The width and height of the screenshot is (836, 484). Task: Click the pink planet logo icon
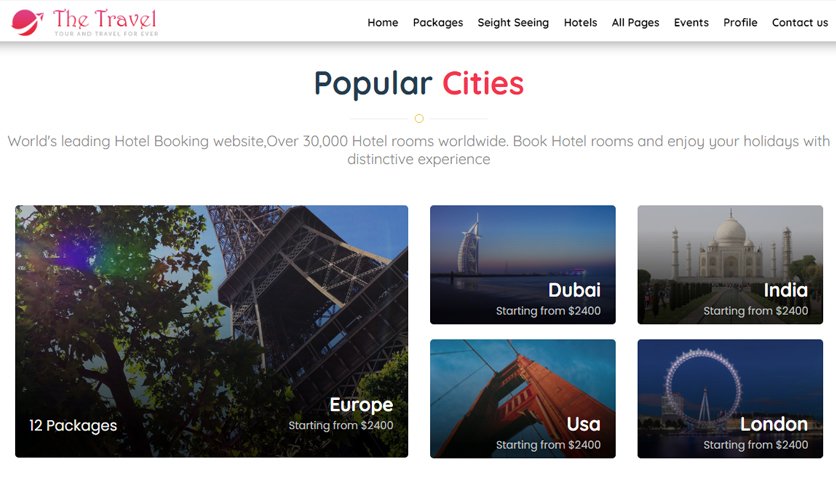[27, 22]
